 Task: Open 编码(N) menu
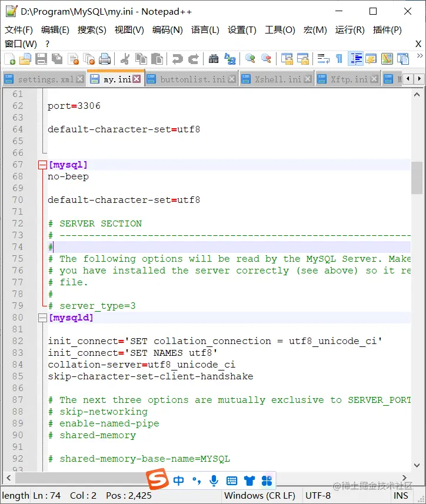click(x=168, y=30)
